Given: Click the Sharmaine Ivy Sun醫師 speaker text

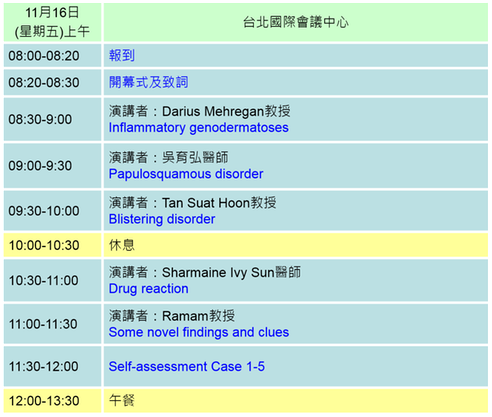Looking at the screenshot, I should pyautogui.click(x=232, y=272).
